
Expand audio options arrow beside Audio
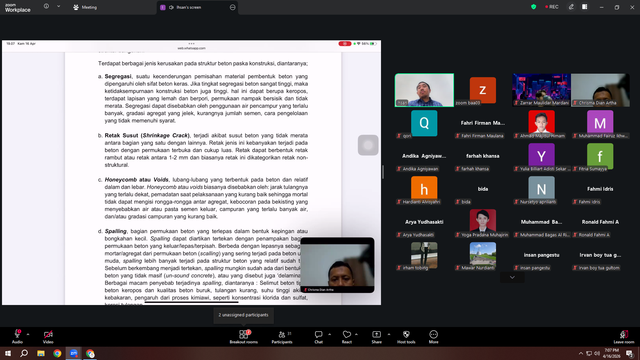tap(28, 334)
